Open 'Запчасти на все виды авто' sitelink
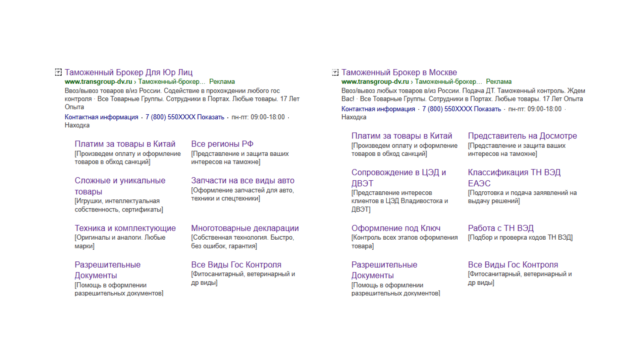The width and height of the screenshot is (644, 362). point(243,181)
